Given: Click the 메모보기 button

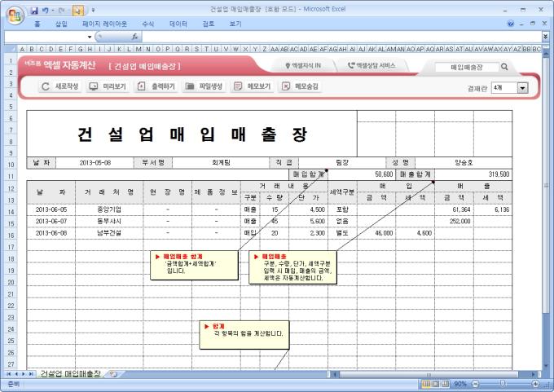Looking at the screenshot, I should [252, 86].
